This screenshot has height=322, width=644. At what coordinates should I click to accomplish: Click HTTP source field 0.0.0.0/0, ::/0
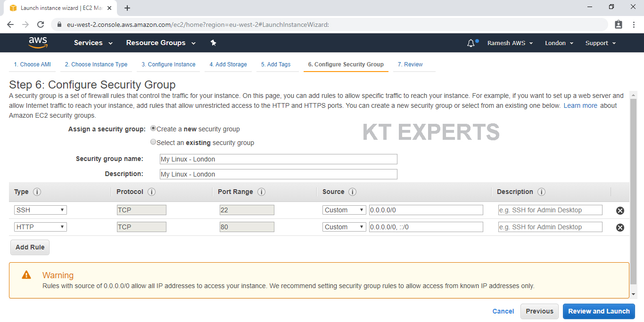point(426,227)
